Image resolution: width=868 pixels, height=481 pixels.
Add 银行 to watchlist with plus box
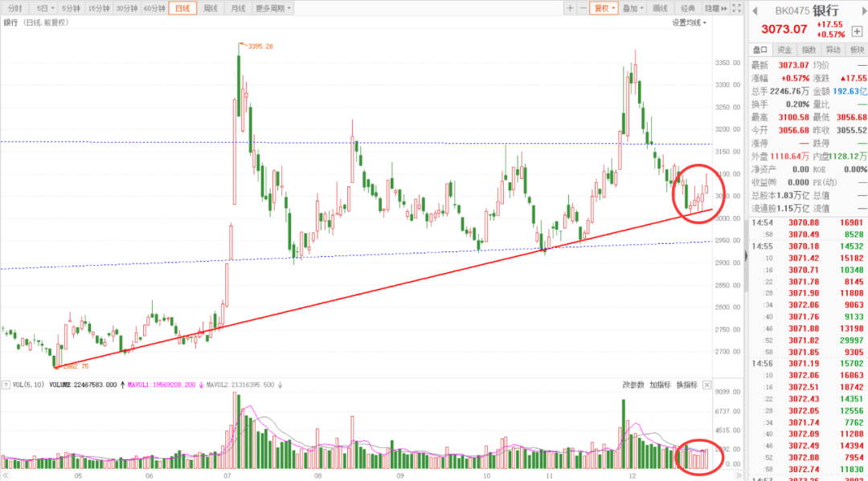[856, 30]
